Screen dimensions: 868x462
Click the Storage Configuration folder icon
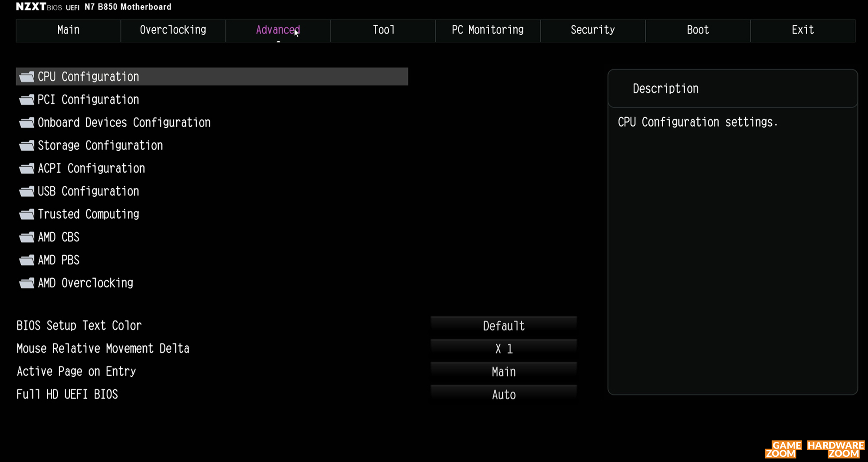point(27,145)
